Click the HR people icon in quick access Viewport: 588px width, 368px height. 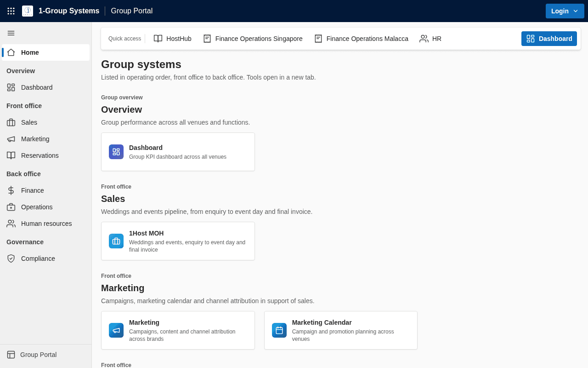coord(424,39)
